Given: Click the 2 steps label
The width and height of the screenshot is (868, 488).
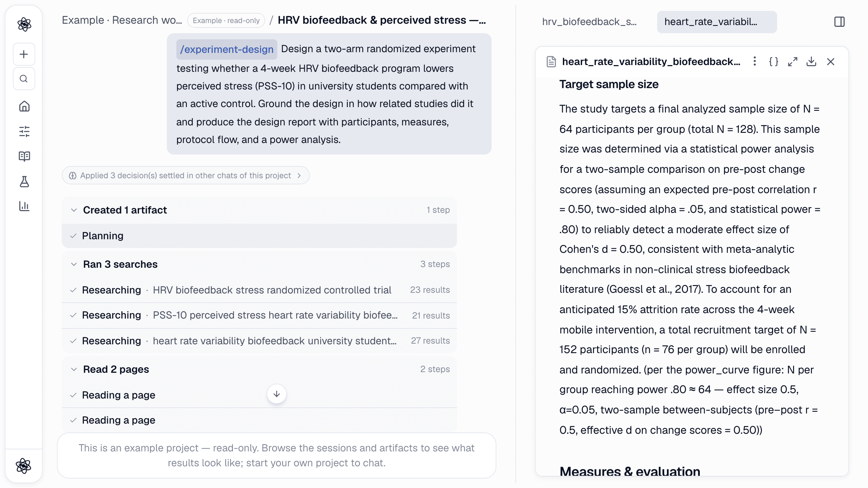Looking at the screenshot, I should click(x=435, y=369).
